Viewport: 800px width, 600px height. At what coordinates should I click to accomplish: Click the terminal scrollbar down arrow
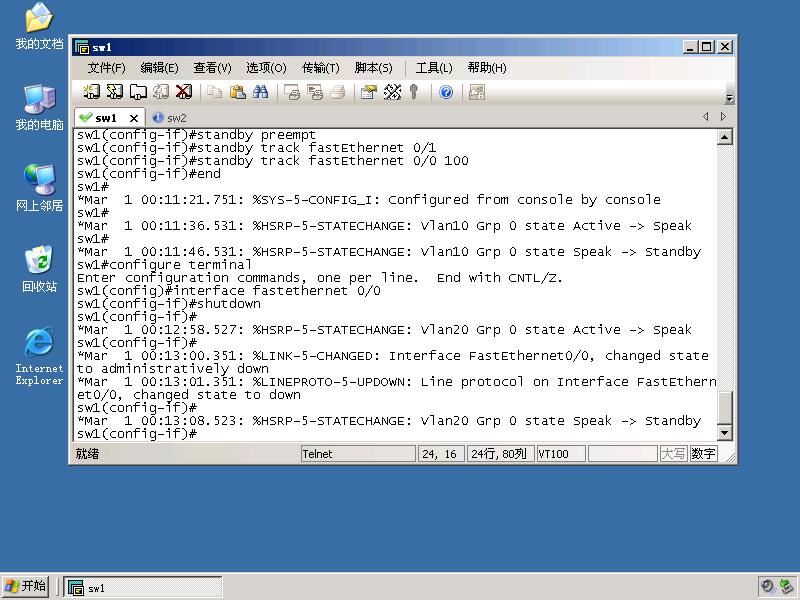pos(724,433)
